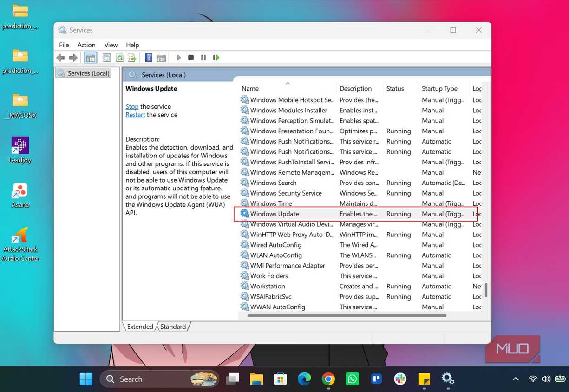569x392 pixels.
Task: Refresh the services list via toolbar
Action: (120, 58)
